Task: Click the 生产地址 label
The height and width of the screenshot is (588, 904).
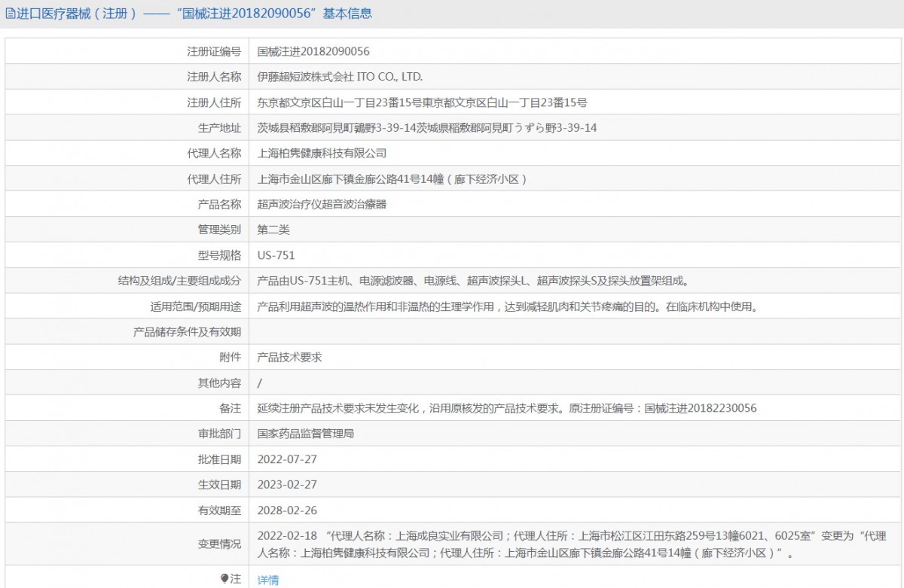Action: click(x=219, y=128)
